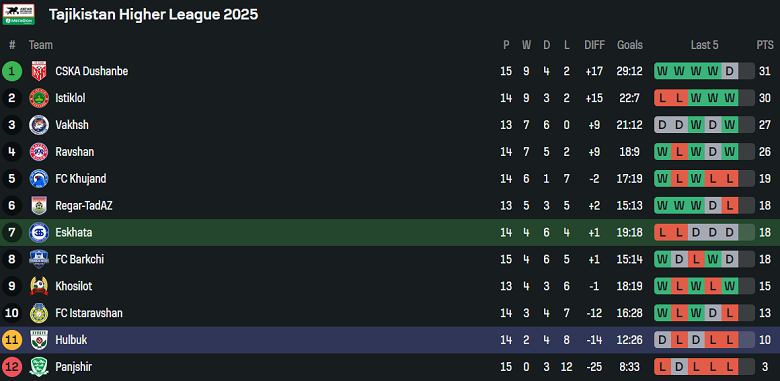Select the Ravshan team crest
This screenshot has height=381, width=780.
coord(39,152)
